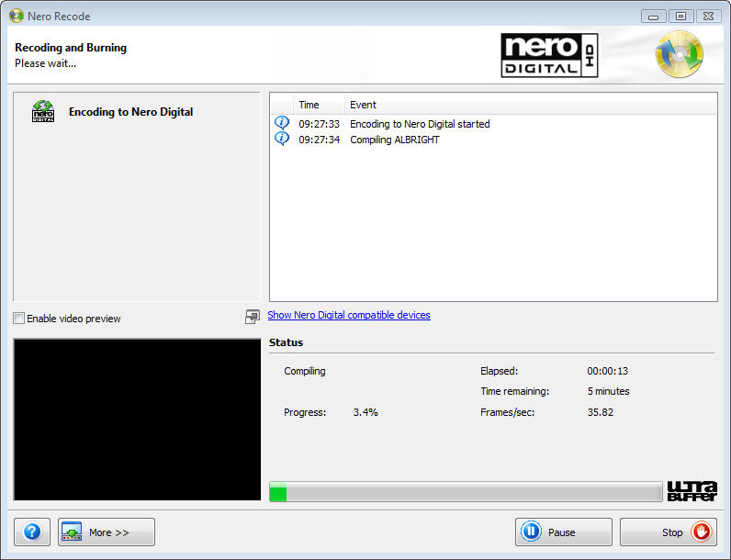731x560 pixels.
Task: Click info icon of 09:27:33 event
Action: [282, 123]
